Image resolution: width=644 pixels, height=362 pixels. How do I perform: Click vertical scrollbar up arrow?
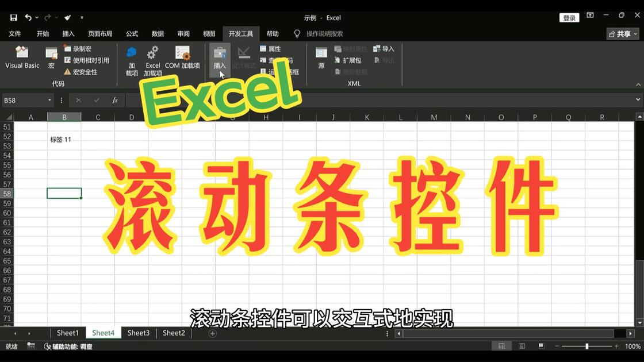639,117
